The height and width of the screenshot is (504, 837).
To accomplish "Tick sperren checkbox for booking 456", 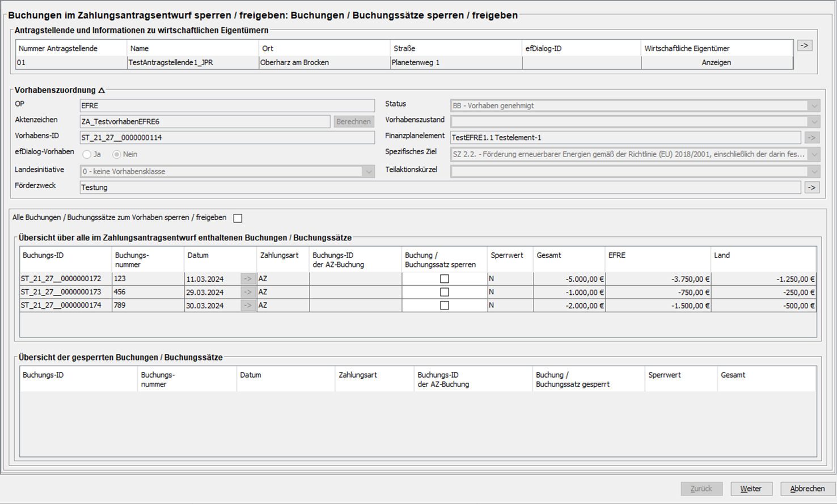I will (x=445, y=292).
